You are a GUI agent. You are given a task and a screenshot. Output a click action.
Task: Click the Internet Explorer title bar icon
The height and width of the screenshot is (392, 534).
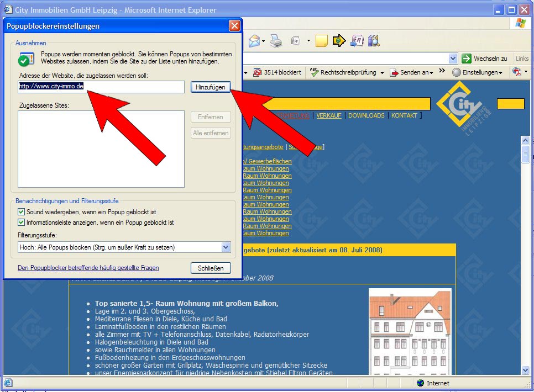click(x=8, y=9)
